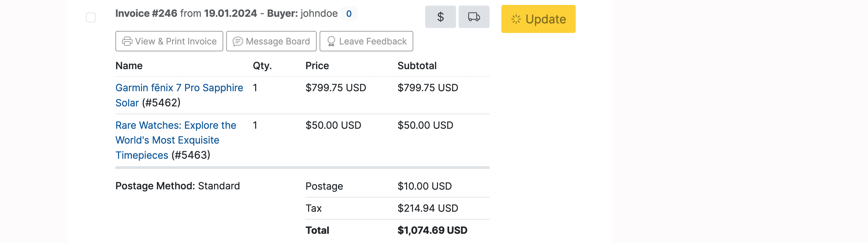Click the $214.94 USD tax amount
868x243 pixels.
428,208
